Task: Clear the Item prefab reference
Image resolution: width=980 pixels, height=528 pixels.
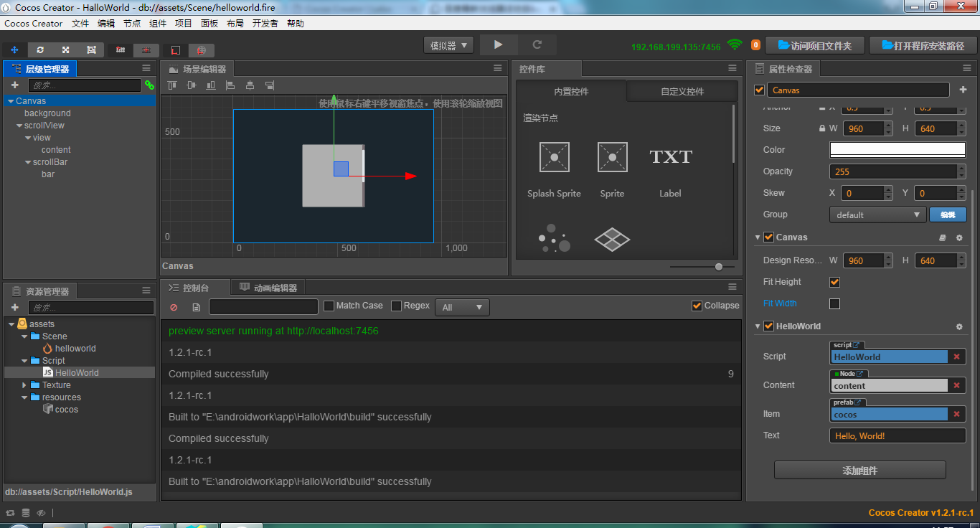Action: pyautogui.click(x=956, y=414)
